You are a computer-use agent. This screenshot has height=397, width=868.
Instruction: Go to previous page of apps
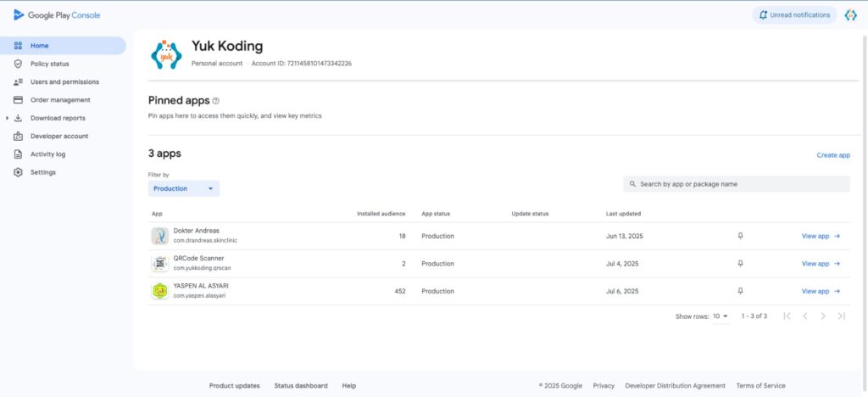pyautogui.click(x=805, y=316)
